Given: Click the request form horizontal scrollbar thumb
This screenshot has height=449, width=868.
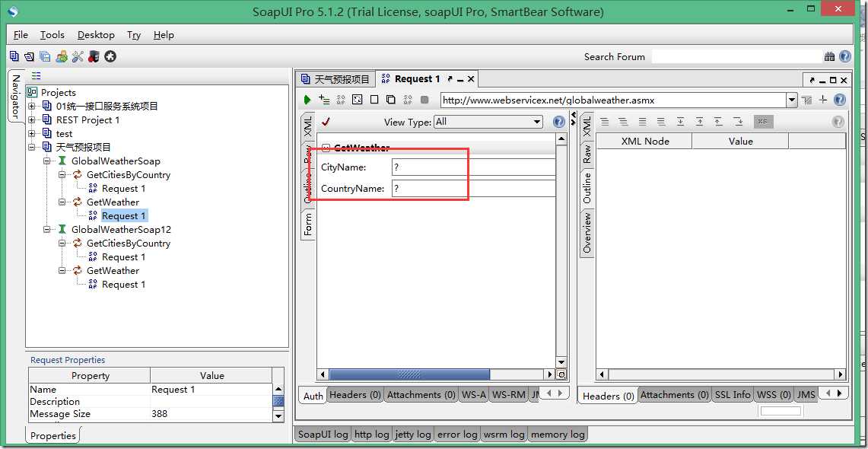Looking at the screenshot, I should point(409,375).
